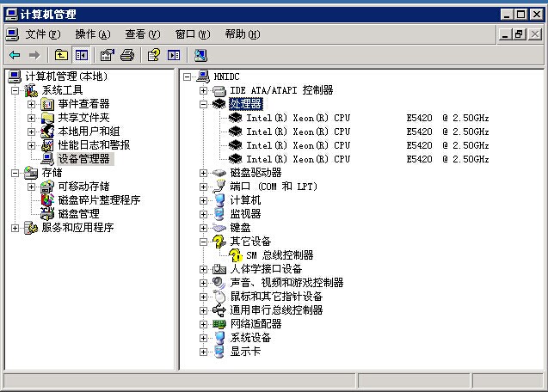The image size is (548, 392).
Task: Click the Back arrow toolbar button
Action: point(15,55)
